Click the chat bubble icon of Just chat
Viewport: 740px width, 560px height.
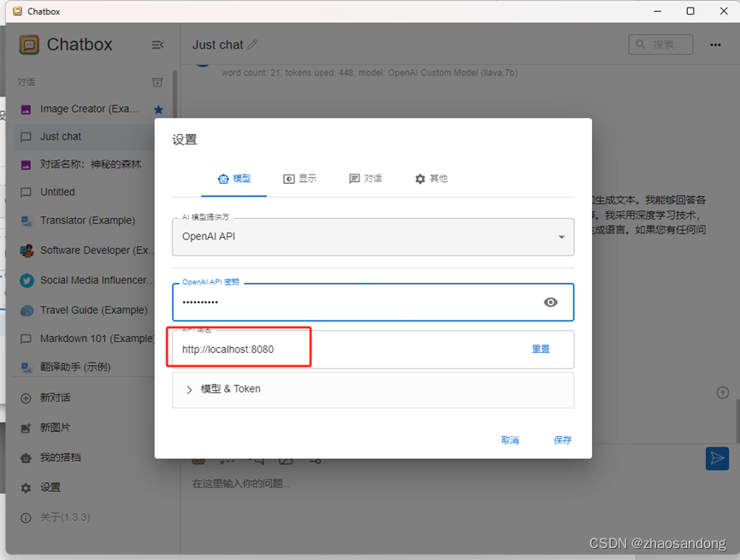coord(26,138)
